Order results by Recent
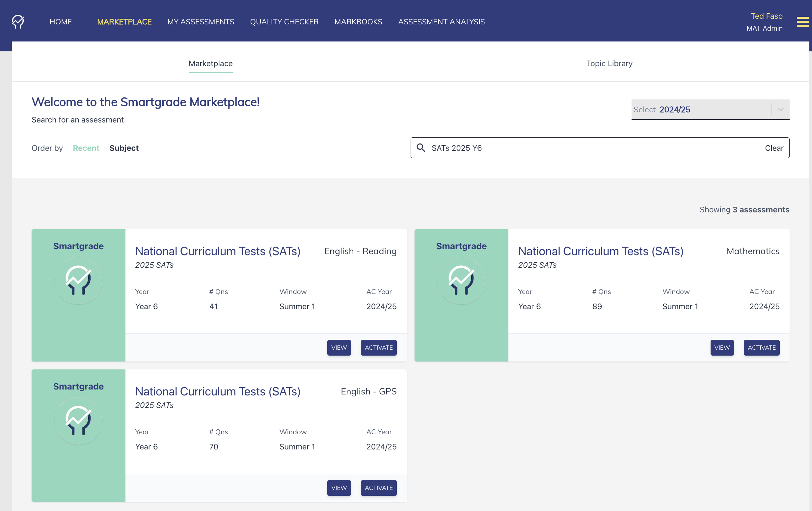Image resolution: width=812 pixels, height=511 pixels. pos(86,148)
